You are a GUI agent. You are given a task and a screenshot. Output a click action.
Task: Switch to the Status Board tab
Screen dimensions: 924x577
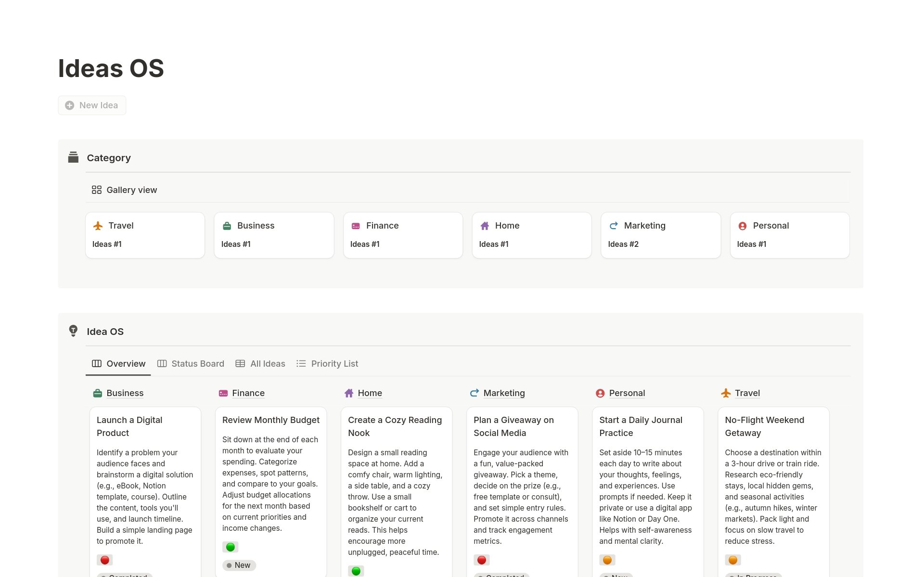coord(191,364)
